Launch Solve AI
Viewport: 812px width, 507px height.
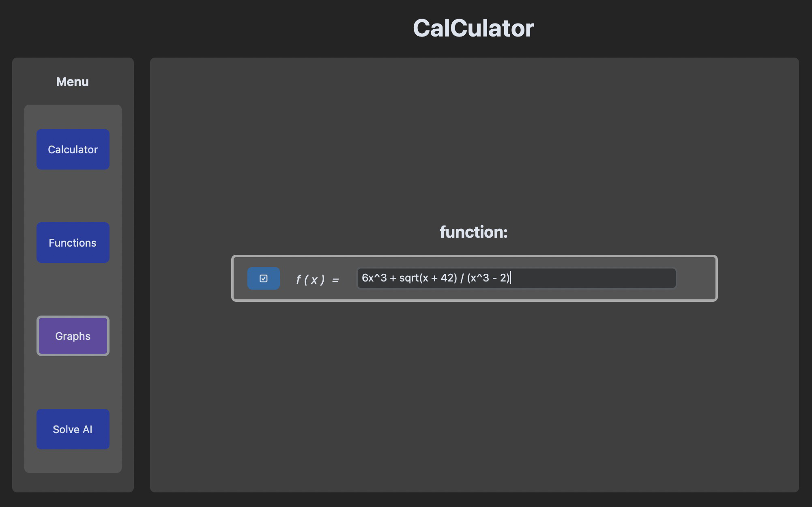tap(73, 429)
